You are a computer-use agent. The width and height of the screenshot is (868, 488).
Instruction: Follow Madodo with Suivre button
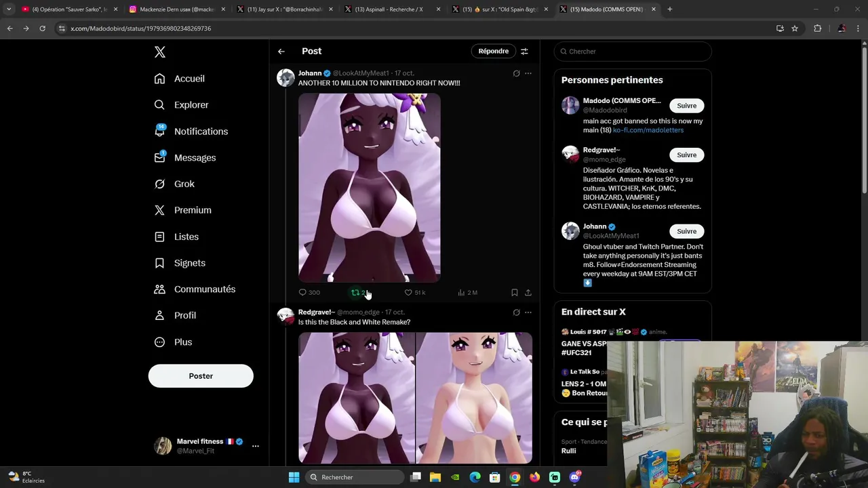pyautogui.click(x=686, y=106)
